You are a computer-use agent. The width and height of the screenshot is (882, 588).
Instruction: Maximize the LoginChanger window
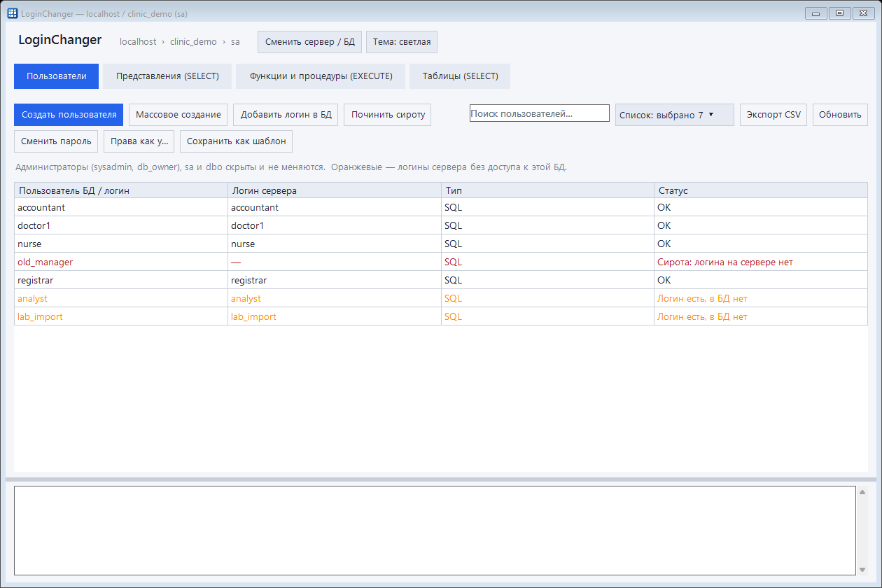(839, 13)
